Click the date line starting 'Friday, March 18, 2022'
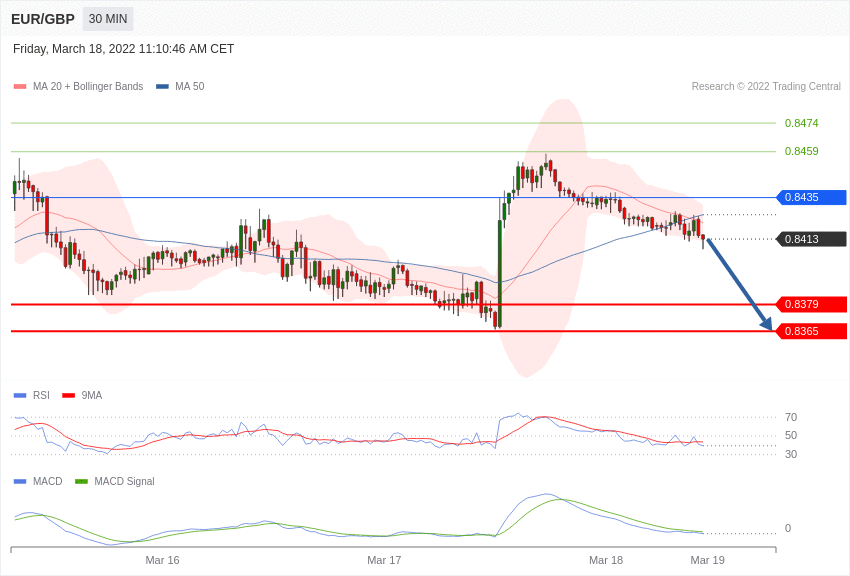The width and height of the screenshot is (850, 576). (x=123, y=49)
